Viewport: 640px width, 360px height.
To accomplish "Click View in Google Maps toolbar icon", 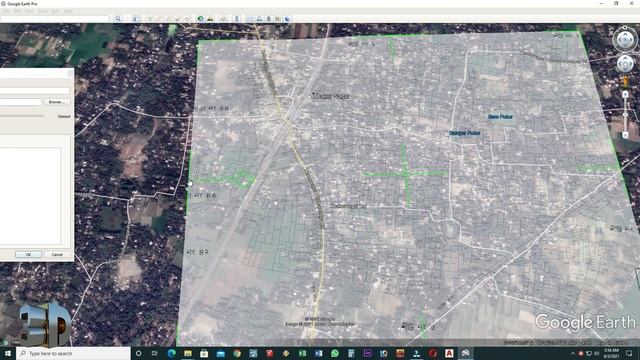I will point(278,19).
